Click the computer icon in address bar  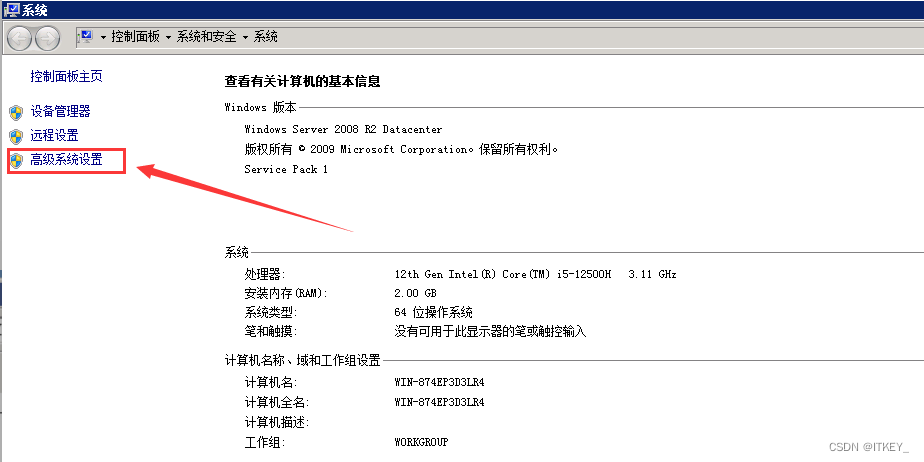tap(86, 37)
